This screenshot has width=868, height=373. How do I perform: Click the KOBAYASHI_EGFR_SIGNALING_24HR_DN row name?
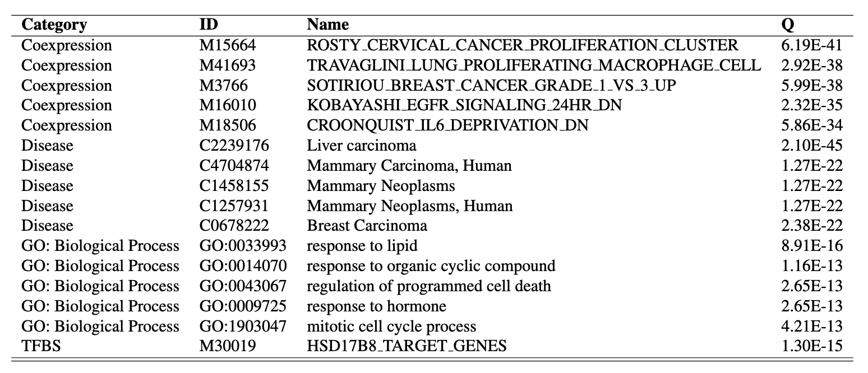[464, 105]
